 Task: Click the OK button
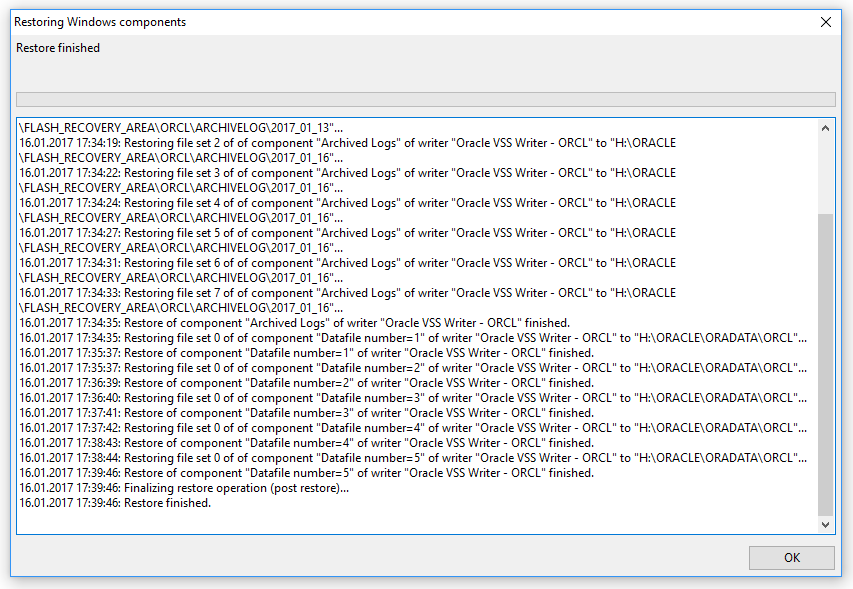[791, 558]
